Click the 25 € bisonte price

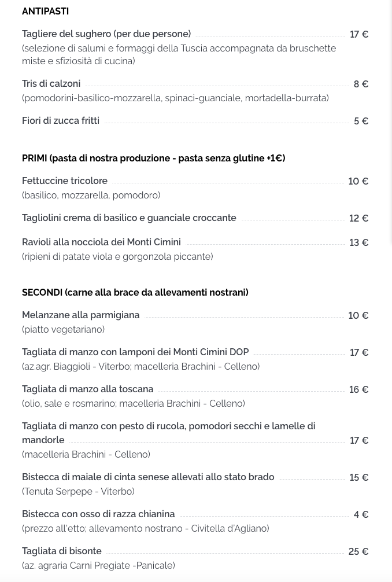pyautogui.click(x=358, y=551)
